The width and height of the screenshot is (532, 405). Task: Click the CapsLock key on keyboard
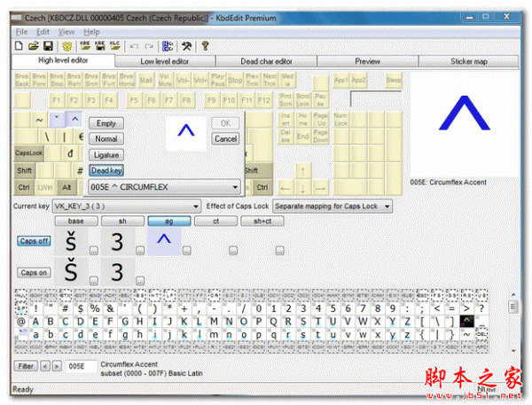tap(28, 153)
